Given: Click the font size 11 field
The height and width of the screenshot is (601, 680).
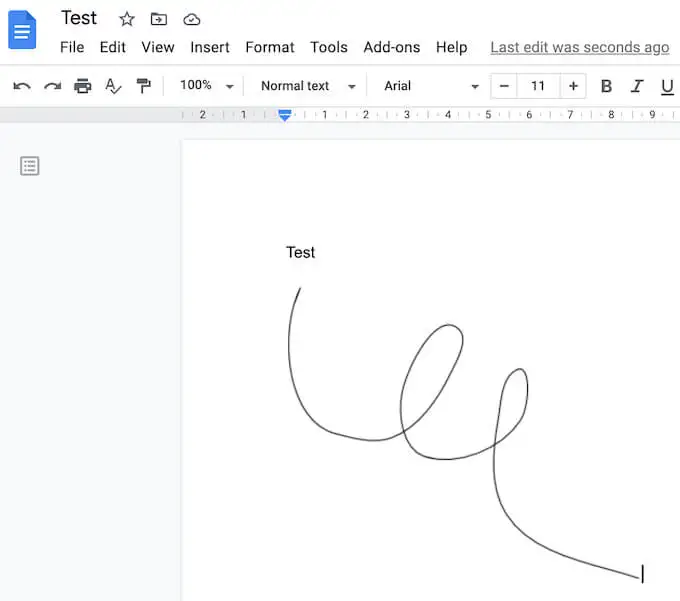Looking at the screenshot, I should pyautogui.click(x=538, y=86).
